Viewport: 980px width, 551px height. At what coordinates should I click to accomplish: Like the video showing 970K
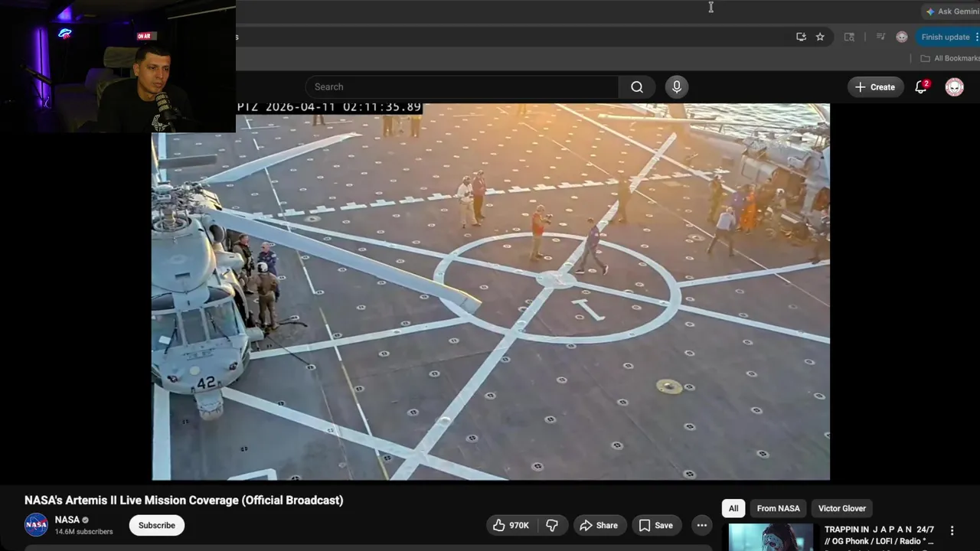tap(511, 525)
